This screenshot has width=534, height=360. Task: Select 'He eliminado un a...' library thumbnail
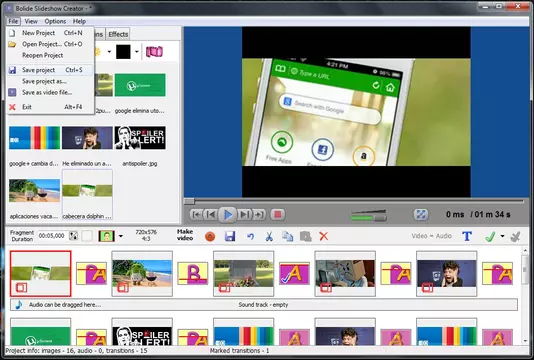tap(87, 138)
